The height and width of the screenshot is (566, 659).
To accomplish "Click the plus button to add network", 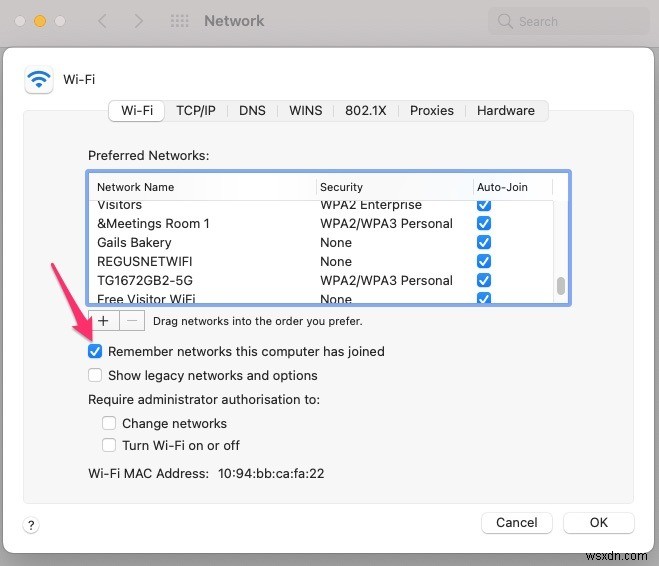I will coord(103,321).
